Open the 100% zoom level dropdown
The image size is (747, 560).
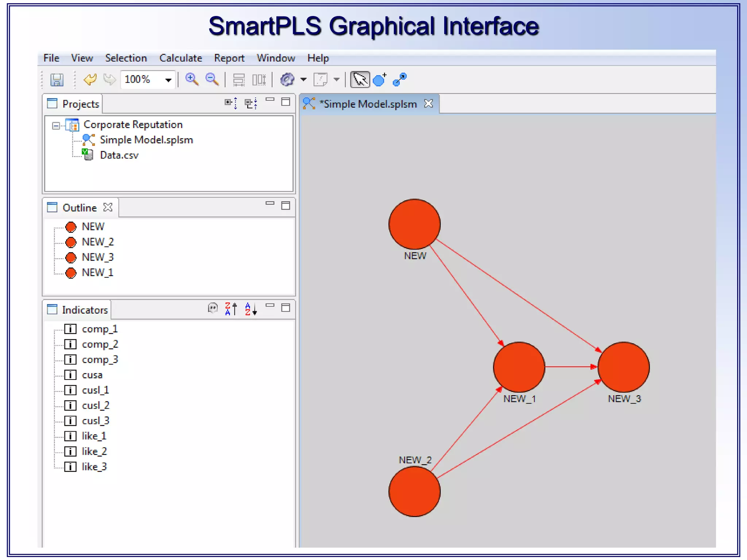click(168, 80)
